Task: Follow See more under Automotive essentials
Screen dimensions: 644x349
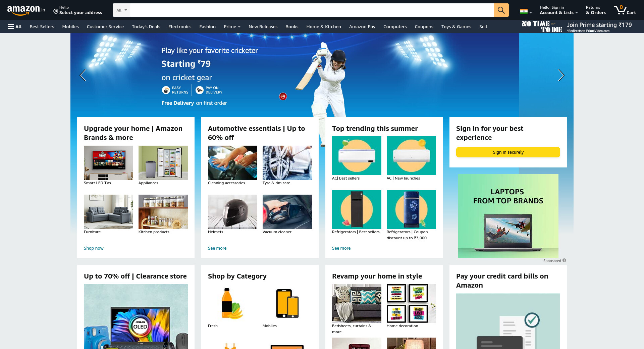Action: click(217, 248)
